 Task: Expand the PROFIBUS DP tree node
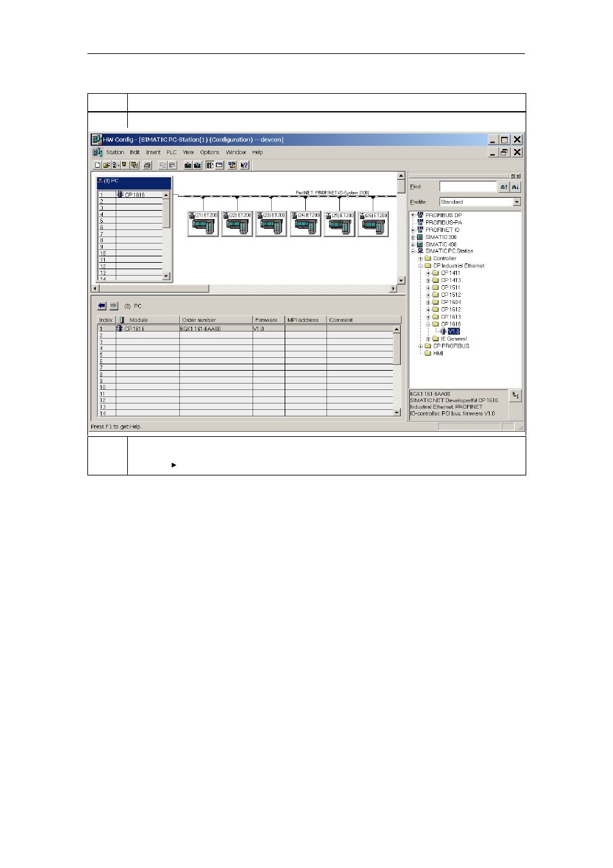click(413, 215)
